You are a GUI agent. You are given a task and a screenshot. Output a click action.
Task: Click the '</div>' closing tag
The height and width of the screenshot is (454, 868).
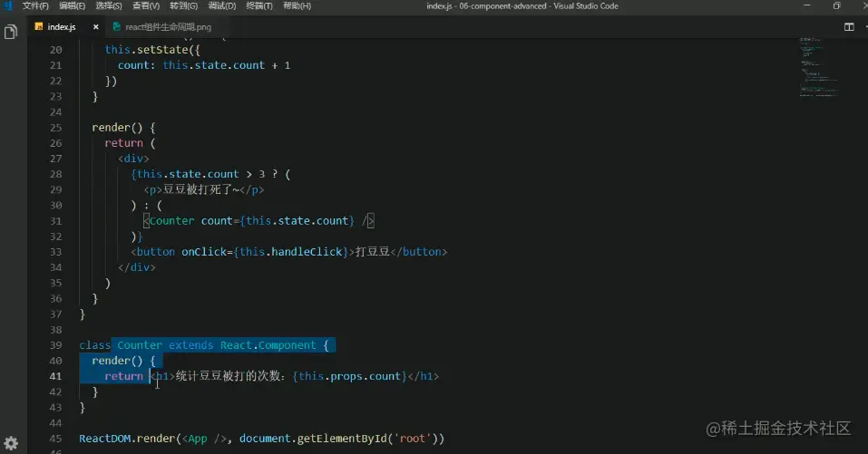click(136, 267)
